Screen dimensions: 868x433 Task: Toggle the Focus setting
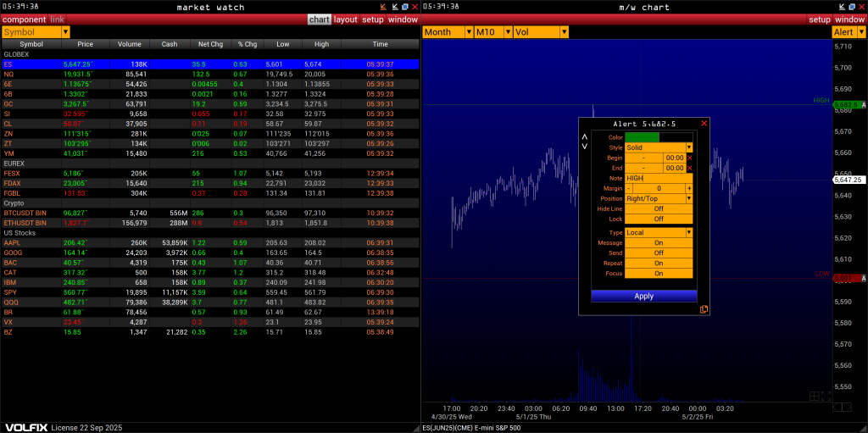(x=659, y=273)
